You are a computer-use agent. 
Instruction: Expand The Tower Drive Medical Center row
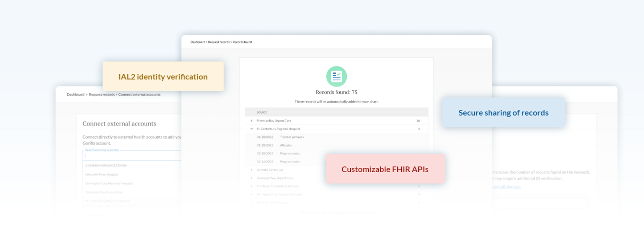(x=252, y=186)
